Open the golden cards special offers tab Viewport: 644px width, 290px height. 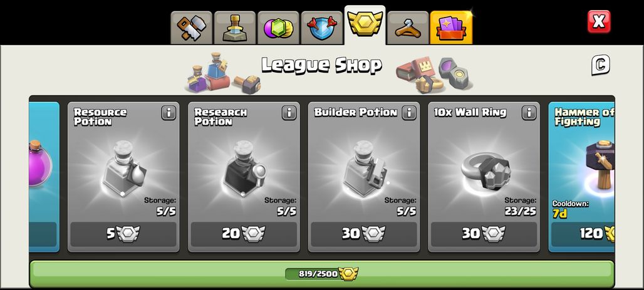pyautogui.click(x=451, y=28)
